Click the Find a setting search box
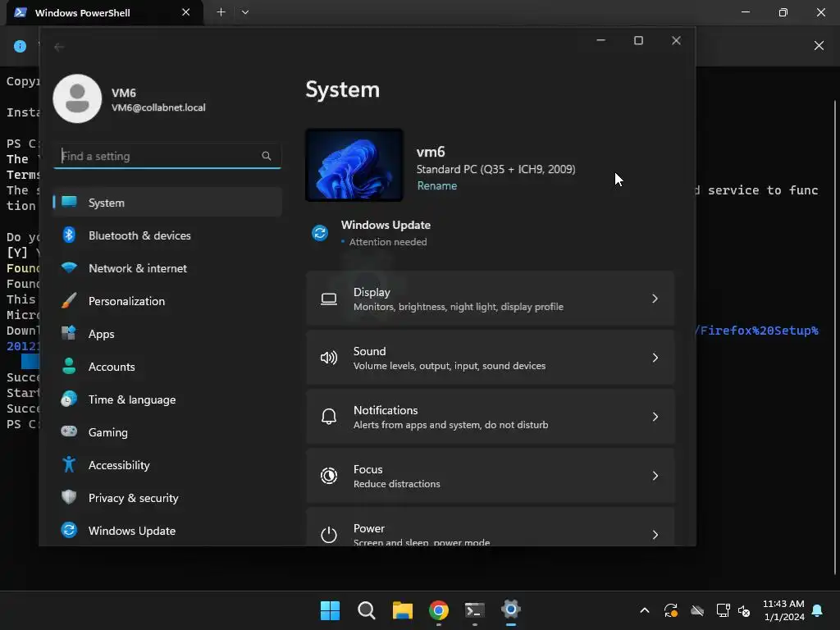The height and width of the screenshot is (630, 840). coord(167,156)
